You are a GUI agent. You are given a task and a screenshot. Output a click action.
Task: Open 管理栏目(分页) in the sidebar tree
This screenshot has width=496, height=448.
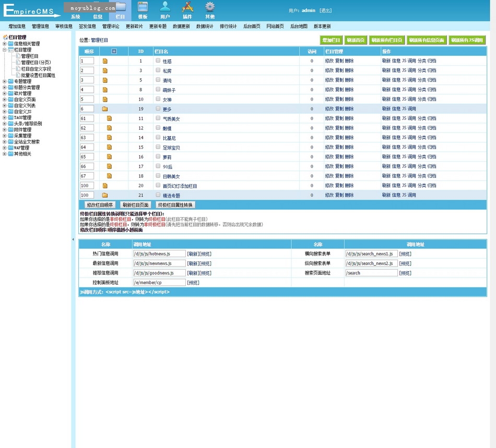[36, 62]
